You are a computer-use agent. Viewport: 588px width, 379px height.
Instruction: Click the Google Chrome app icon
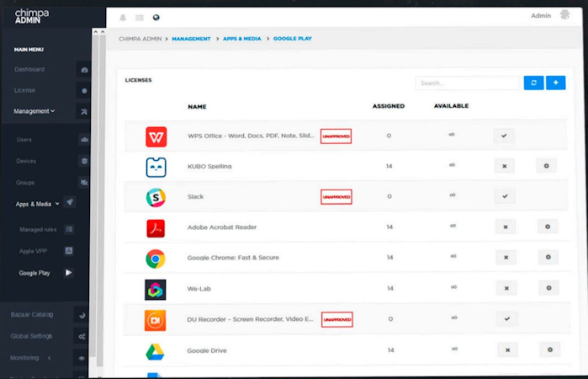156,259
